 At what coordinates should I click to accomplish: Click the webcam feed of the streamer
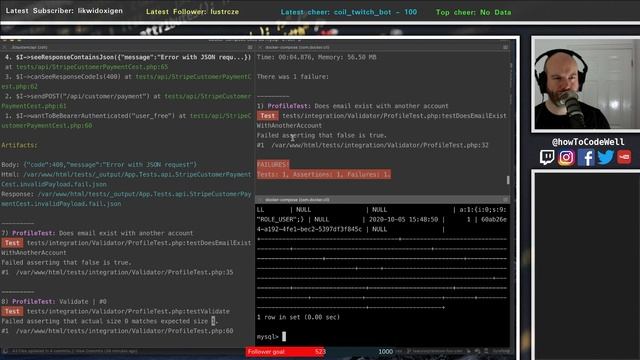[587, 84]
